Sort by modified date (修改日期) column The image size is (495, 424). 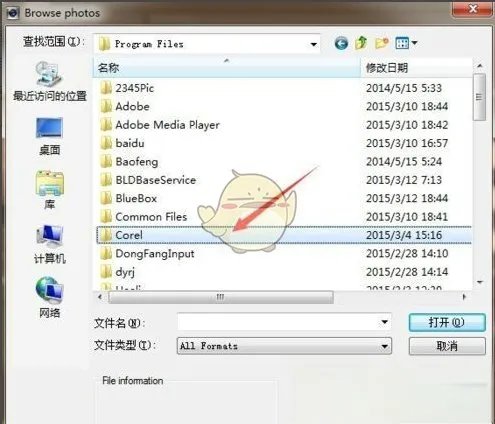[417, 68]
